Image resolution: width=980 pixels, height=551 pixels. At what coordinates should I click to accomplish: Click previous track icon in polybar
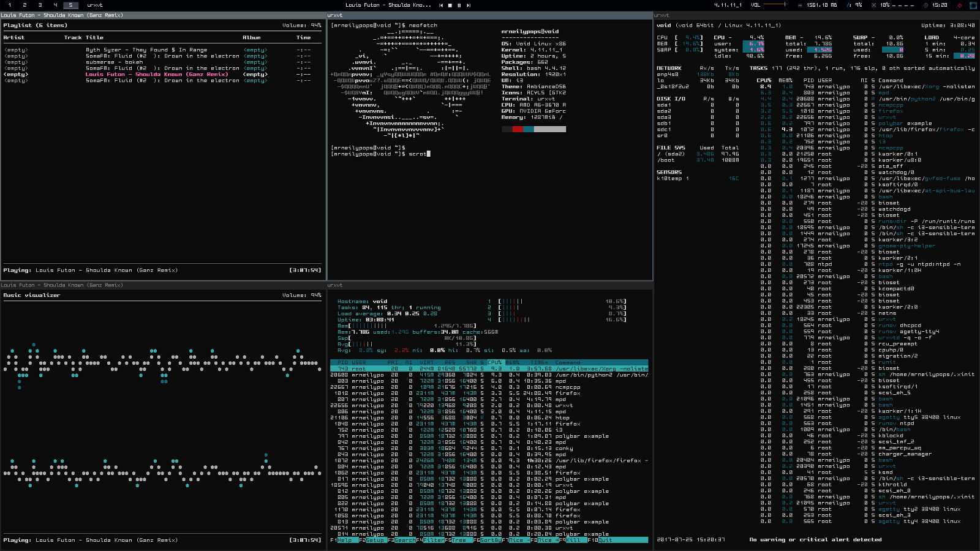point(441,5)
